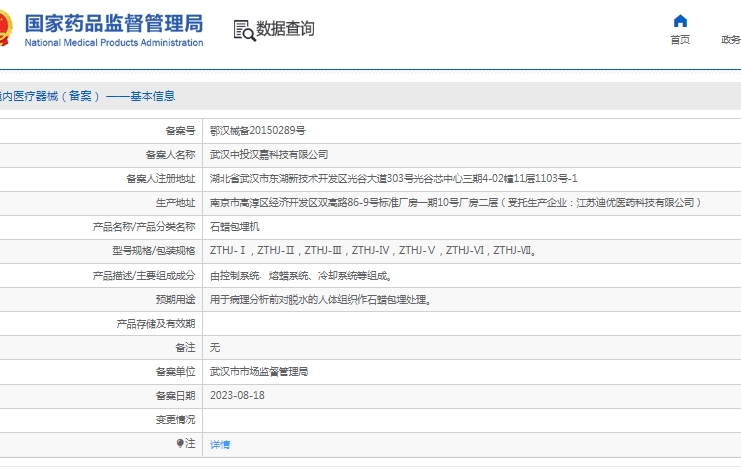This screenshot has height=470, width=741.
Task: Click the 境内医疗器械（备案）基本信息 section header
Action: click(87, 96)
